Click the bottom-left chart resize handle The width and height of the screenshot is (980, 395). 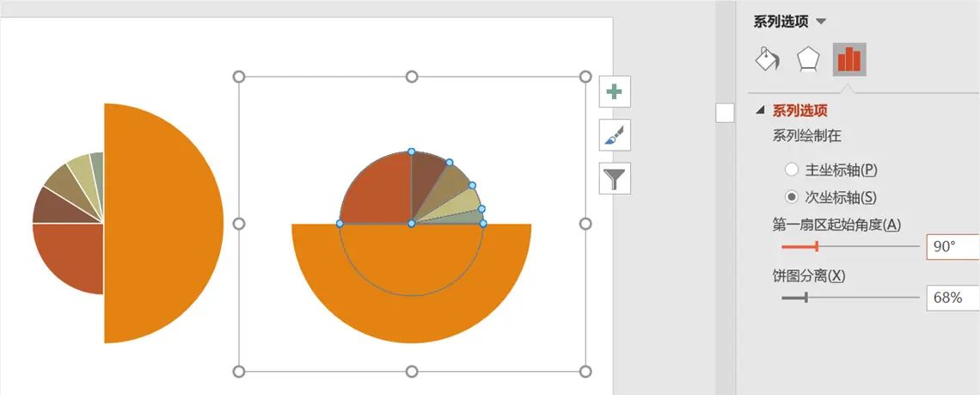(x=238, y=372)
